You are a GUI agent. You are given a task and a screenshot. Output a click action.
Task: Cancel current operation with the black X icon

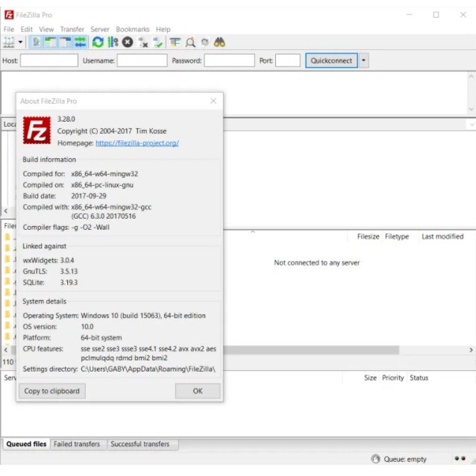click(128, 43)
